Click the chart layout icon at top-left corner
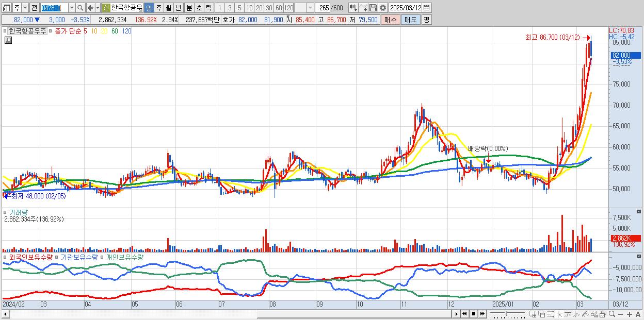Image resolution: width=644 pixels, height=320 pixels. coord(7,8)
